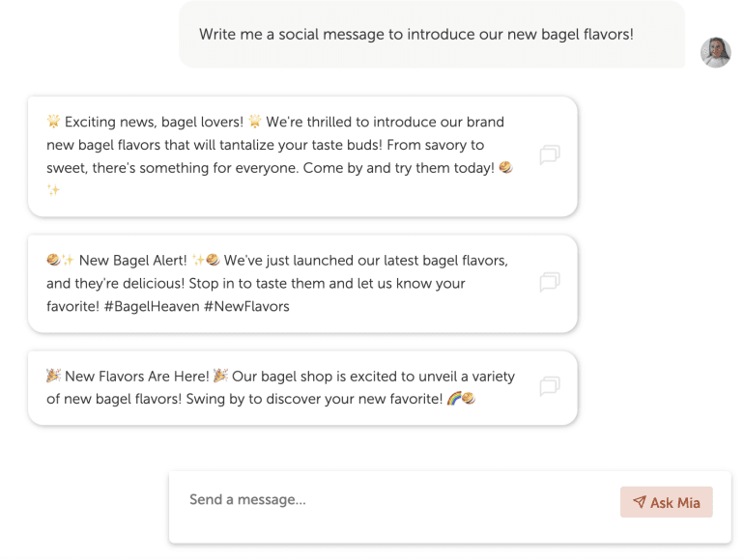Select the user prompt about new bagel flavors
744x560 pixels.
click(415, 34)
